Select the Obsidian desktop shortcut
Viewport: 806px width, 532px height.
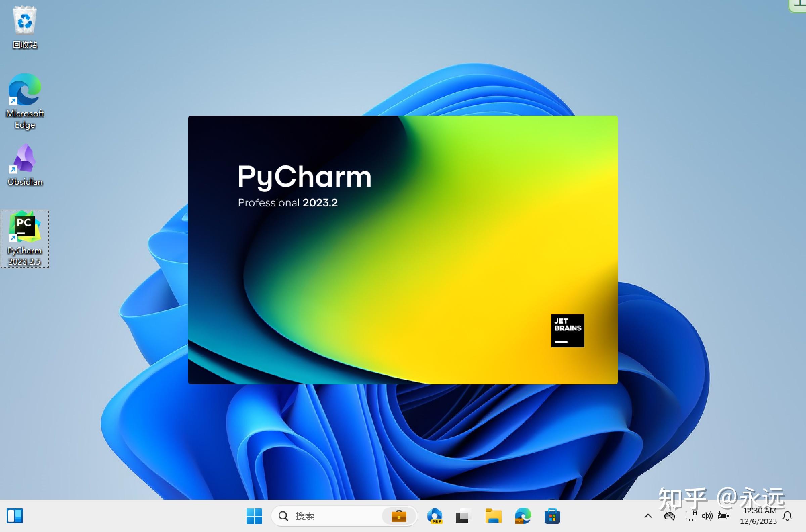(x=25, y=165)
